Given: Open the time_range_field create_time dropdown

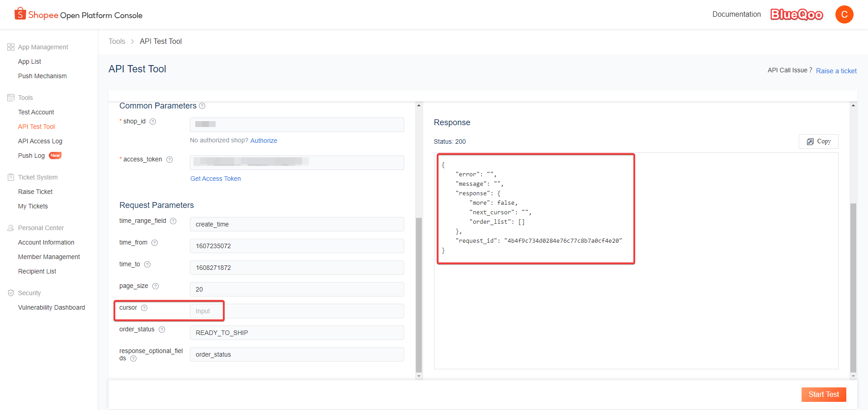Looking at the screenshot, I should point(297,224).
